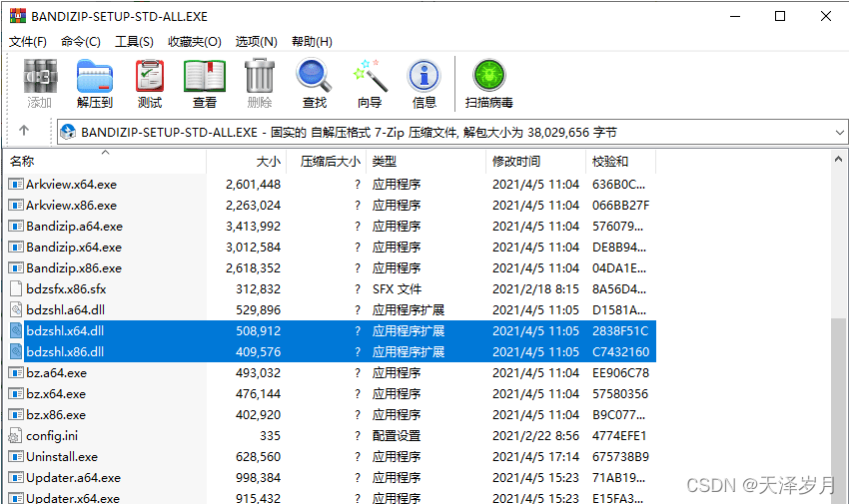Open the Favorites (收藏夹) menu

195,42
